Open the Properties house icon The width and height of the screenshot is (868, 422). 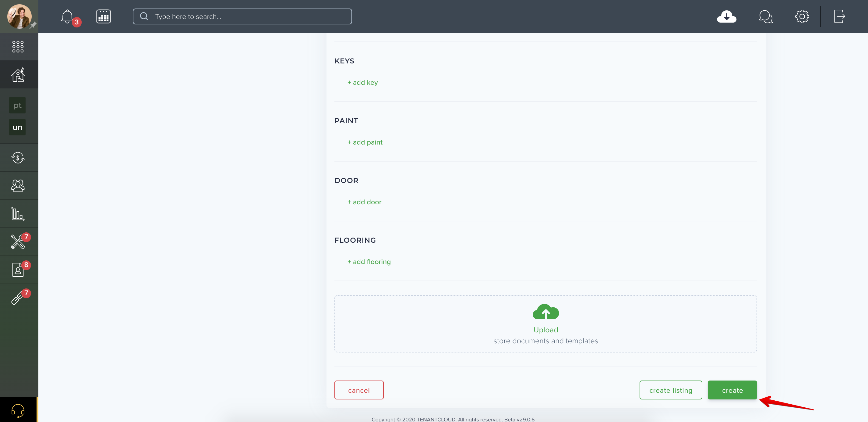click(x=18, y=74)
